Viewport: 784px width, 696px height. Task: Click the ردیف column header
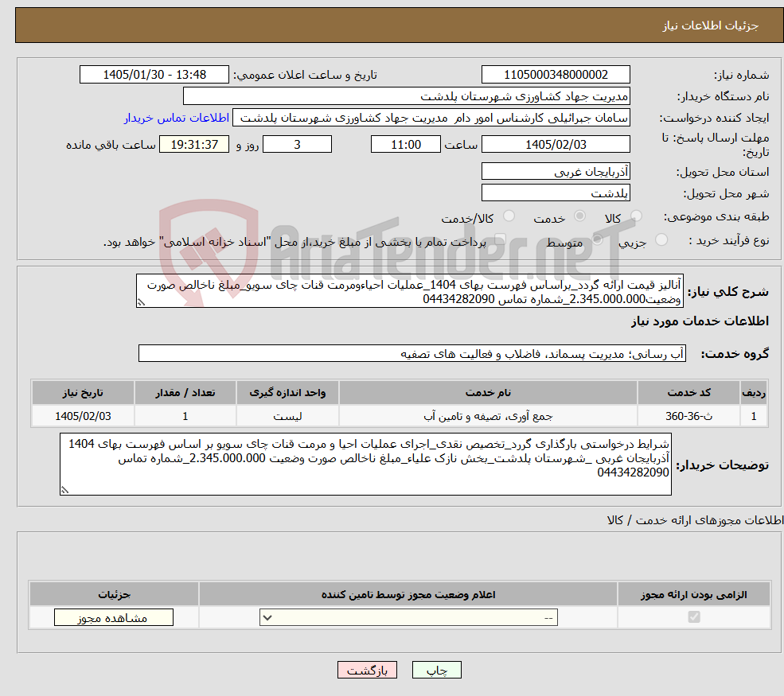point(754,393)
